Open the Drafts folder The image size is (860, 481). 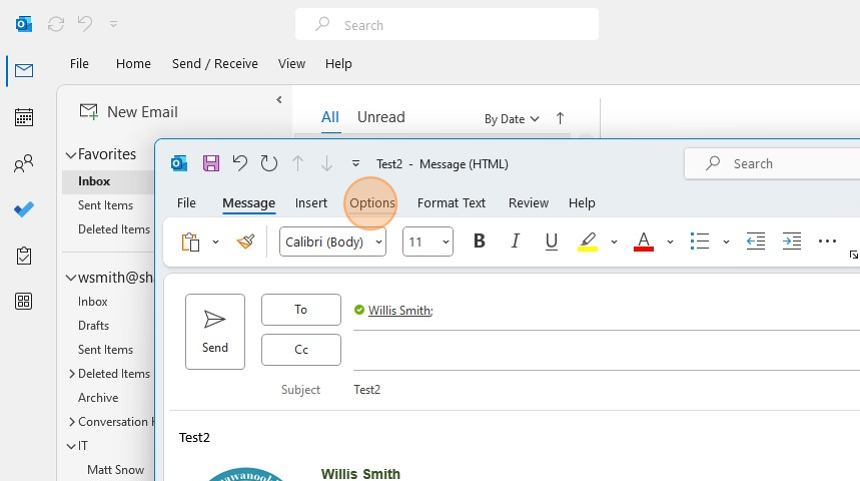tap(94, 326)
